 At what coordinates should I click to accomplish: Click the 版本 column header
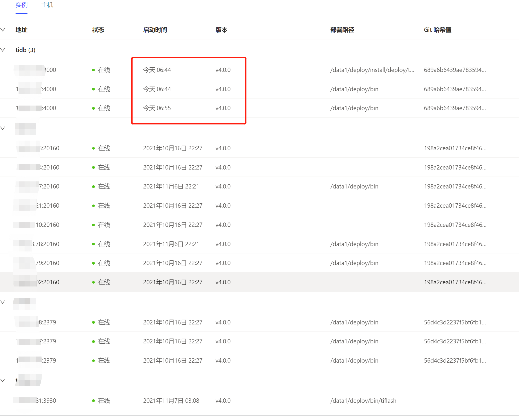pos(221,30)
